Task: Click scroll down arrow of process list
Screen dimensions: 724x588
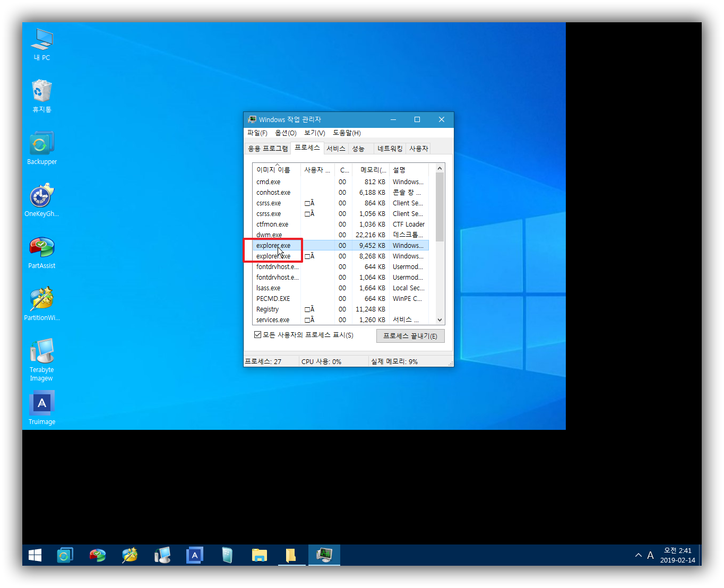Action: pyautogui.click(x=439, y=320)
